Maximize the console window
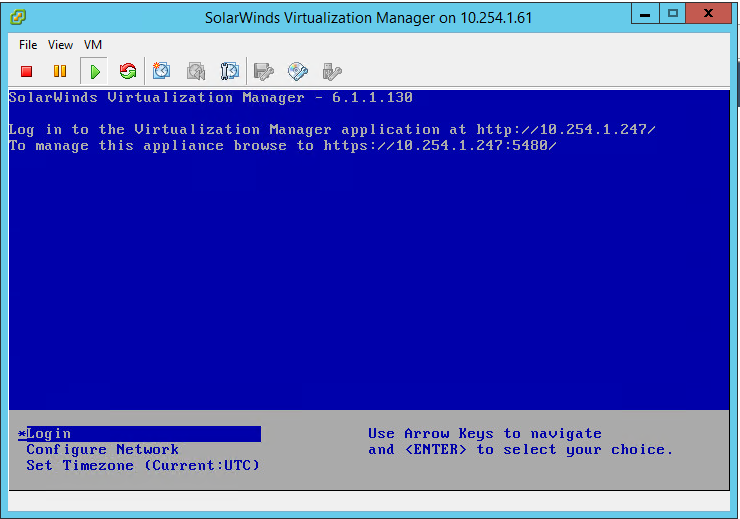 [x=673, y=14]
